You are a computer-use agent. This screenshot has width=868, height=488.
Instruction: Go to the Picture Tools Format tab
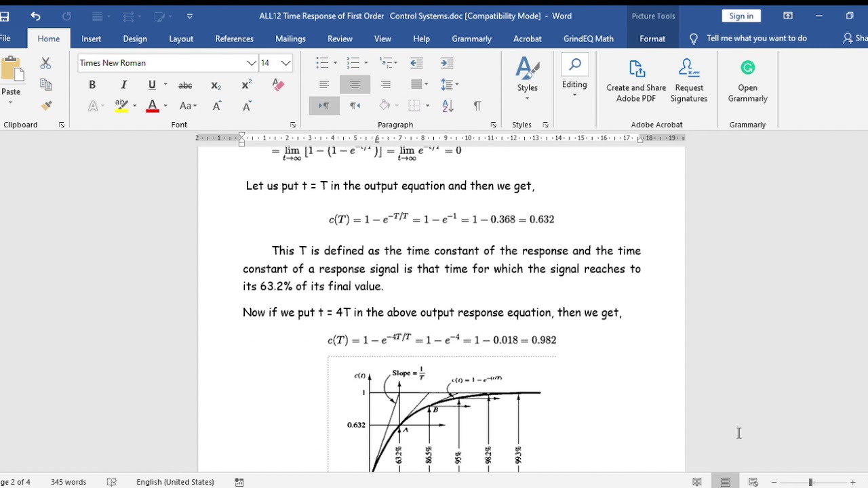(652, 39)
